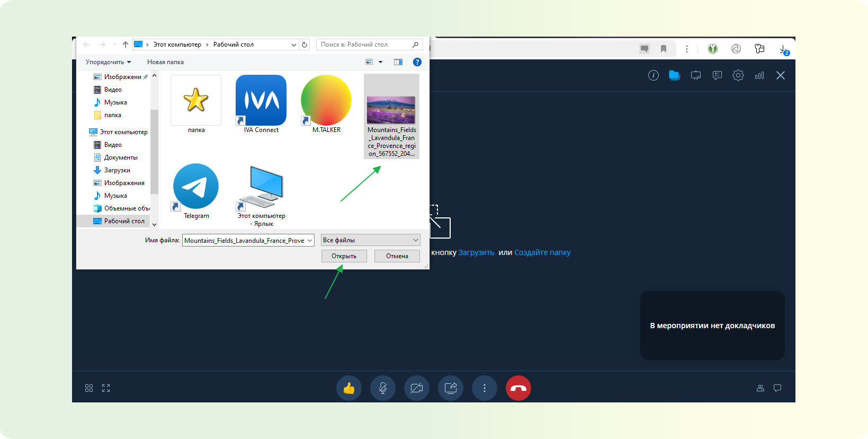Open the conference settings gear icon
Image resolution: width=868 pixels, height=439 pixels.
pyautogui.click(x=738, y=75)
